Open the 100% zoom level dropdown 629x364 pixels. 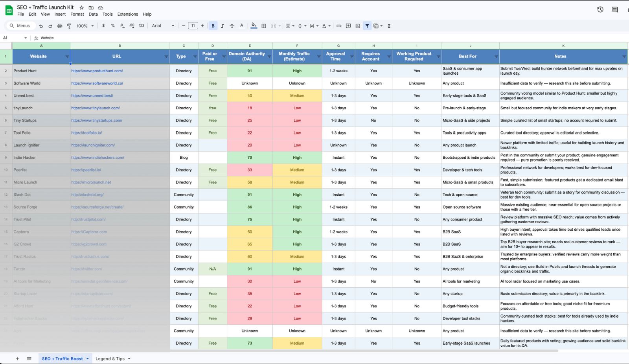pyautogui.click(x=85, y=26)
